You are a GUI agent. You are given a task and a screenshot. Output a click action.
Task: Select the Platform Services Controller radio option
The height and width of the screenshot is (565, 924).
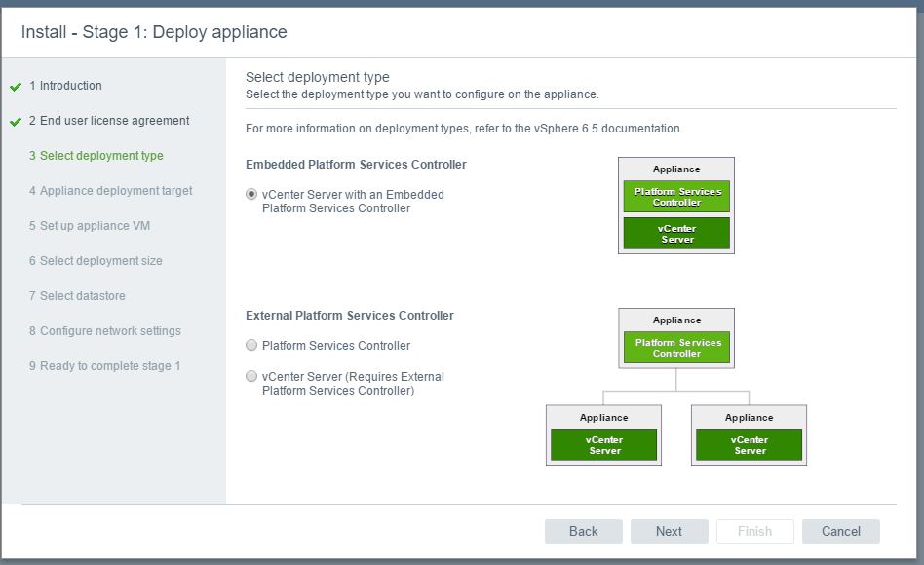click(x=251, y=345)
